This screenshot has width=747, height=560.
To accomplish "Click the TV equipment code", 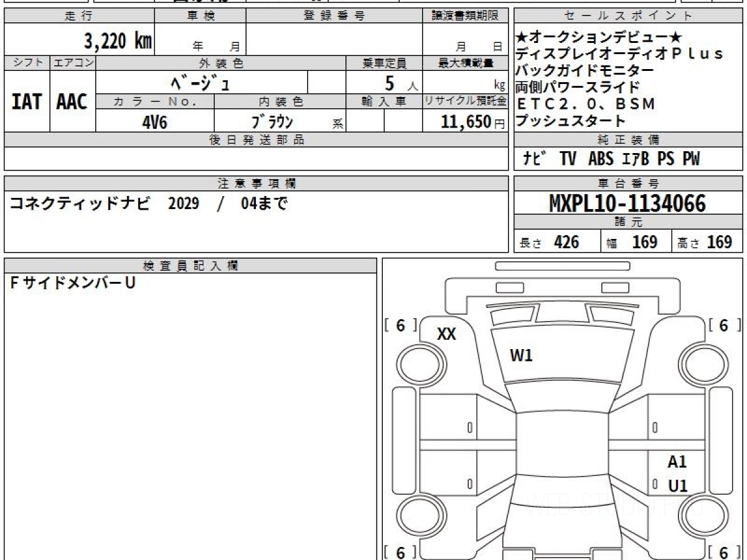I will coord(568,159).
